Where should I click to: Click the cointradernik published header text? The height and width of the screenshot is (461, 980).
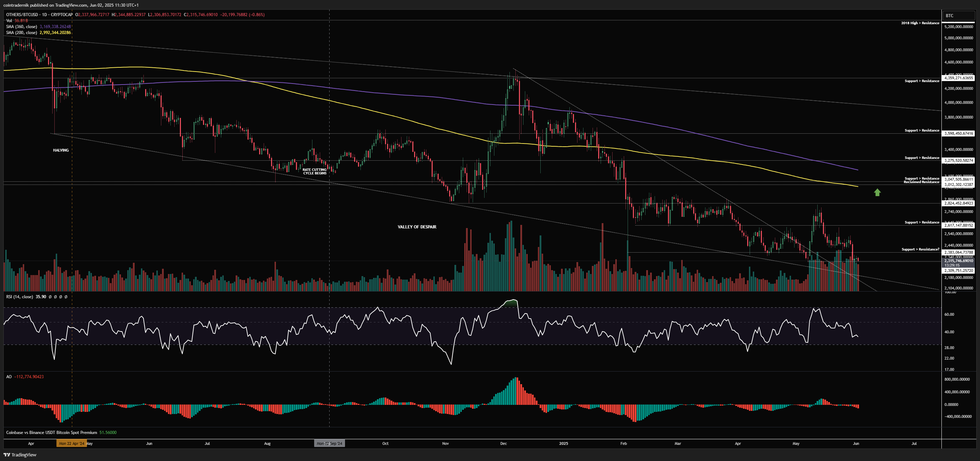coord(71,5)
